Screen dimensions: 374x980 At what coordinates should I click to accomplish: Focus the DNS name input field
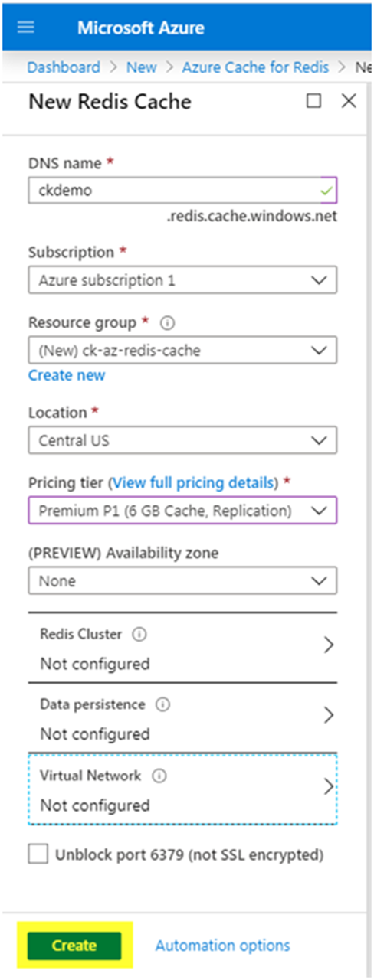coord(182,191)
